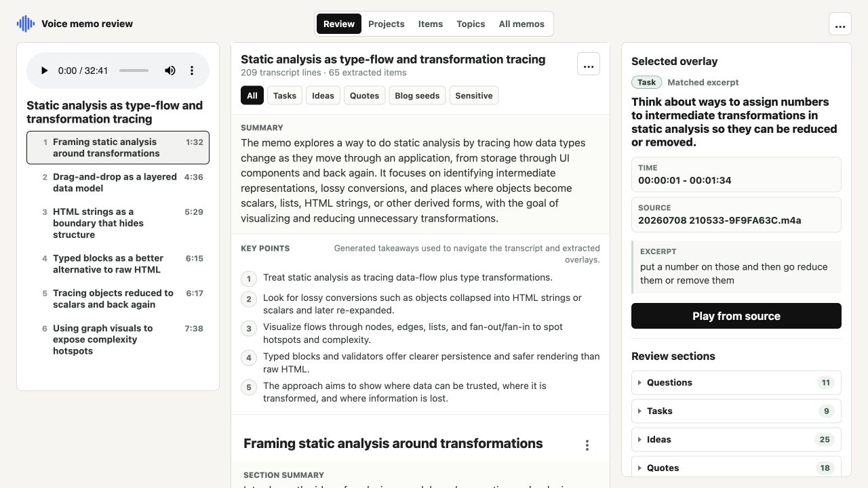
Task: Open the top-right app ellipsis menu
Action: click(840, 24)
